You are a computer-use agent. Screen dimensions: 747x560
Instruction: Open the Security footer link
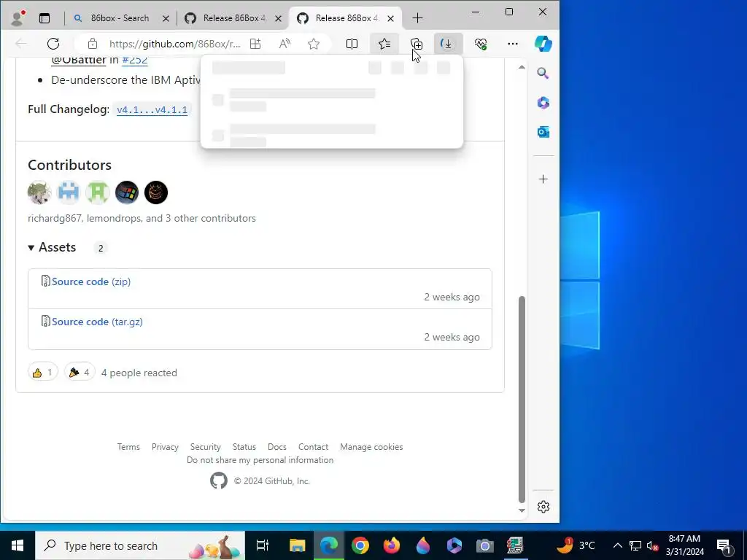[x=205, y=447]
